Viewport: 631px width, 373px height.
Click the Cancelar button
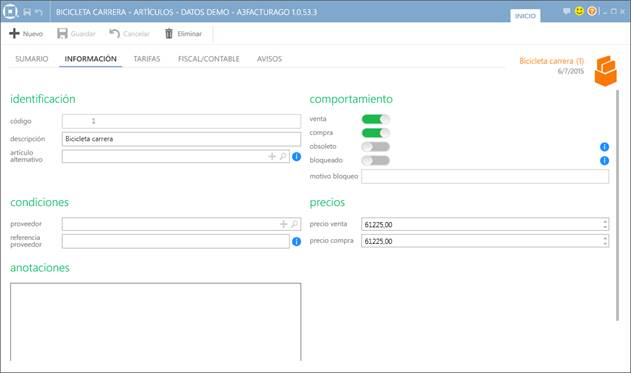point(129,34)
